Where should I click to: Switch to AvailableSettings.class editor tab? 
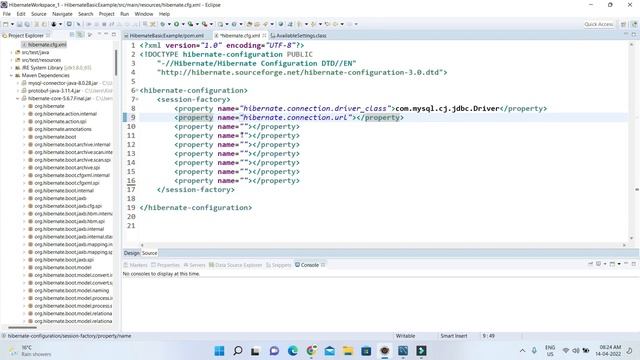click(x=298, y=36)
